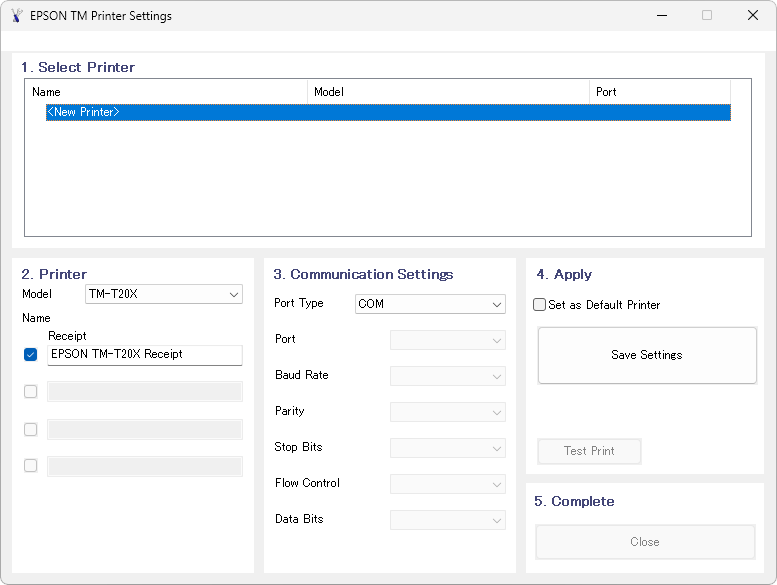Image resolution: width=777 pixels, height=585 pixels.
Task: Click the EPSON TM-T20X Receipt name field
Action: coord(145,355)
